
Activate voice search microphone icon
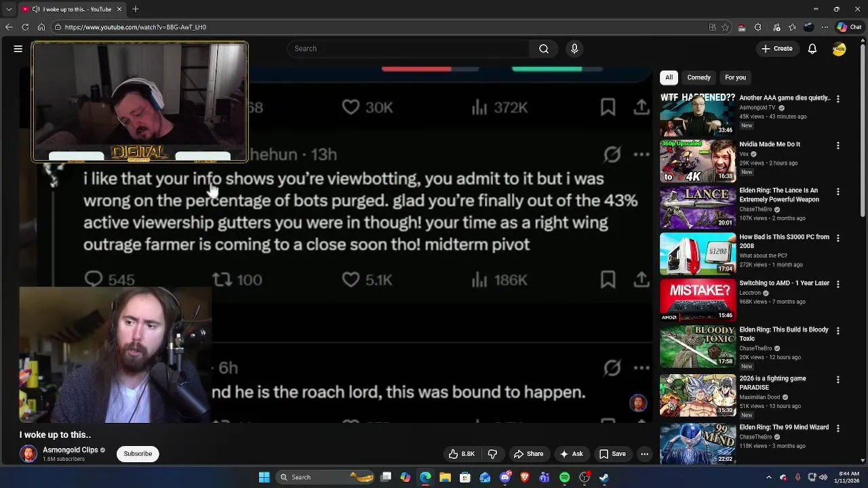pyautogui.click(x=574, y=49)
